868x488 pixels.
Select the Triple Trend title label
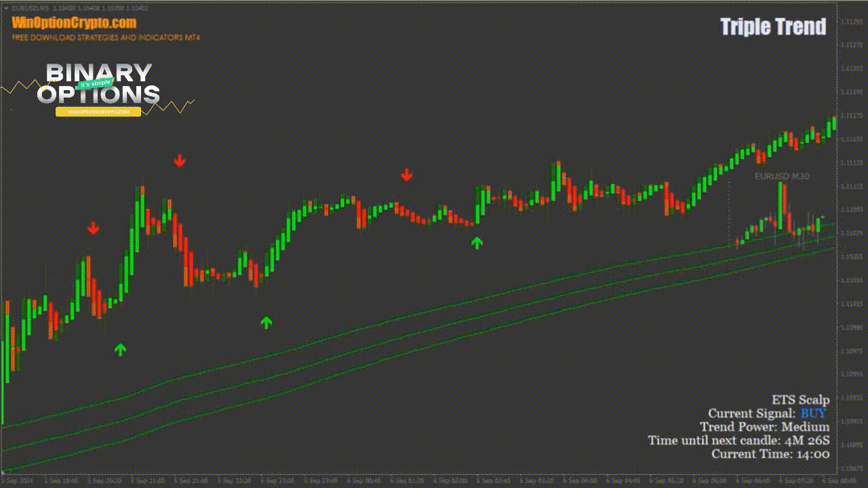(773, 27)
